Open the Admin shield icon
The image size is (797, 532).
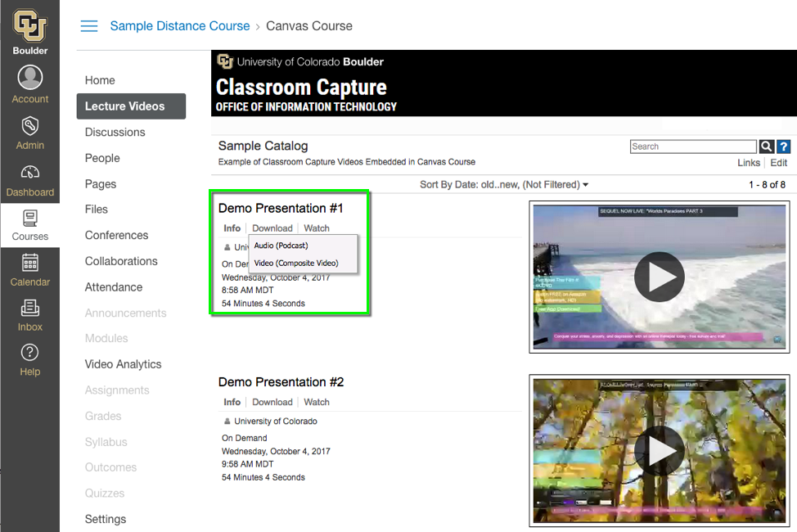(30, 125)
